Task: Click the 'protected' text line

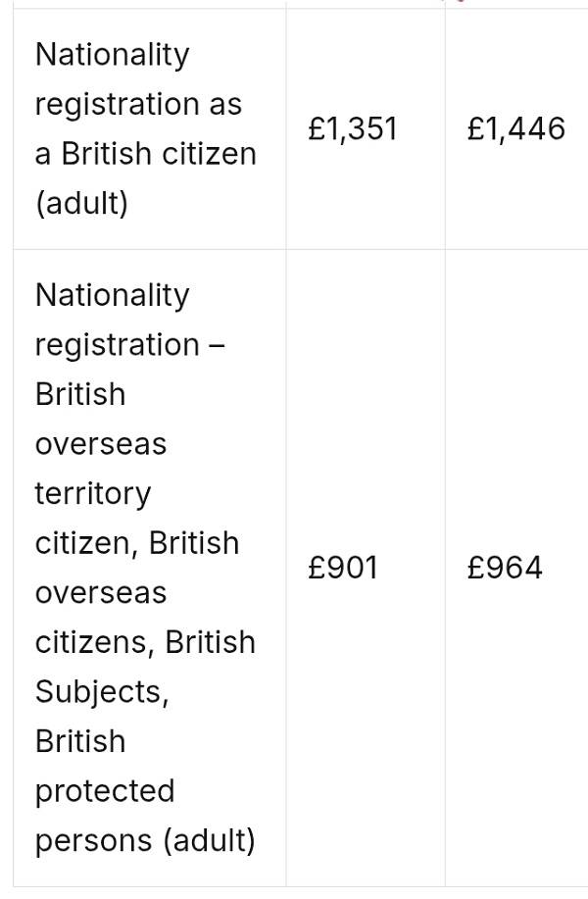Action: [104, 791]
